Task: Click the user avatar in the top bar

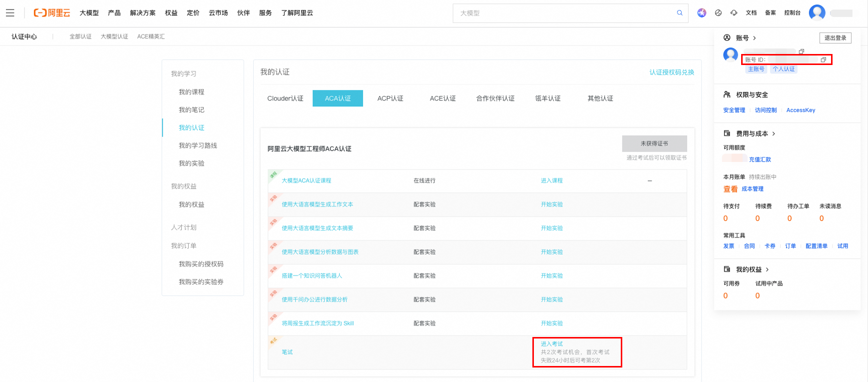Action: tap(817, 12)
